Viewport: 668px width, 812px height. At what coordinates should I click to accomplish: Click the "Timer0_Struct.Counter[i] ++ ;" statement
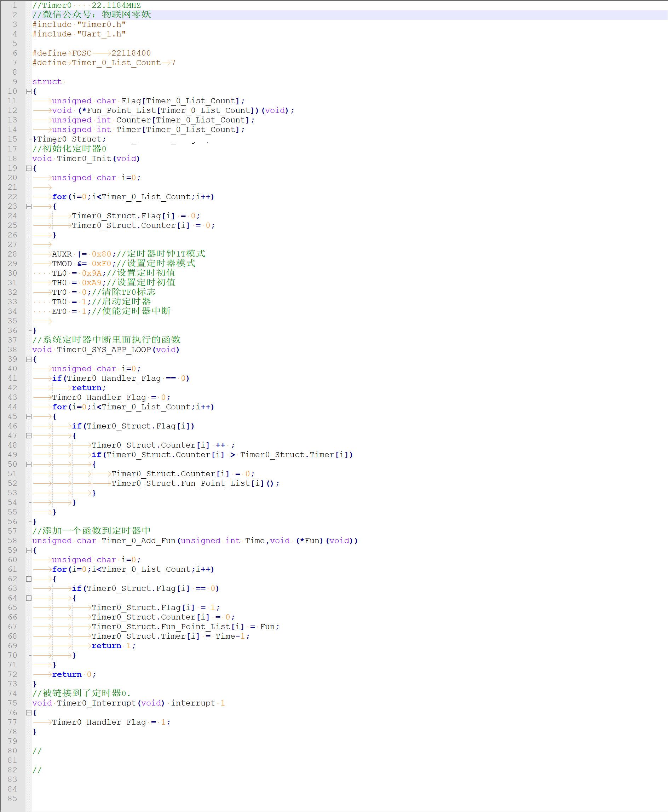[163, 445]
